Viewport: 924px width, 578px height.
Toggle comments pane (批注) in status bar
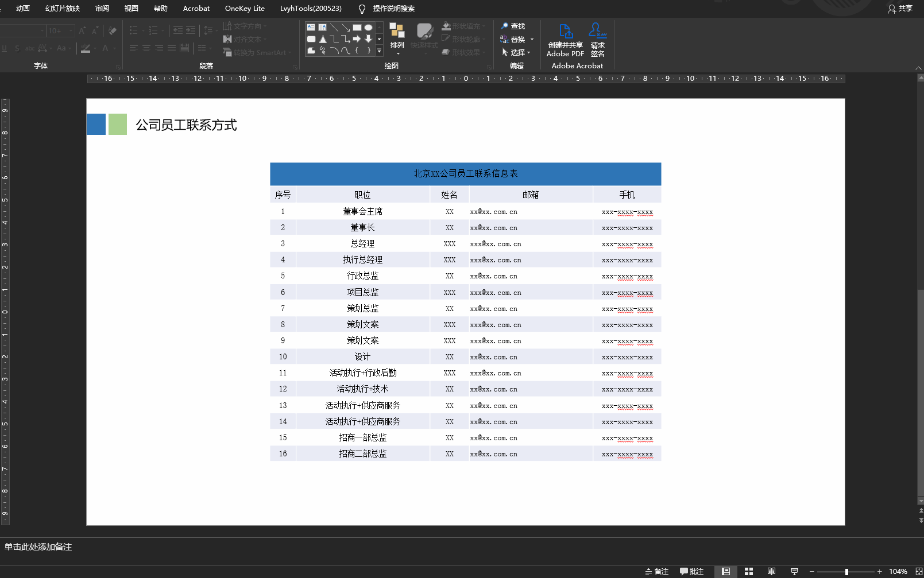point(692,572)
